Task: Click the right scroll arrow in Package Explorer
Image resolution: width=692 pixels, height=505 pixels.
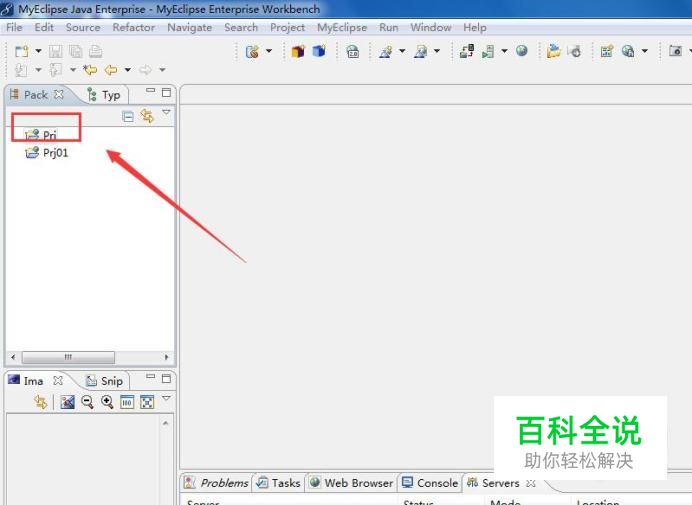Action: point(166,357)
